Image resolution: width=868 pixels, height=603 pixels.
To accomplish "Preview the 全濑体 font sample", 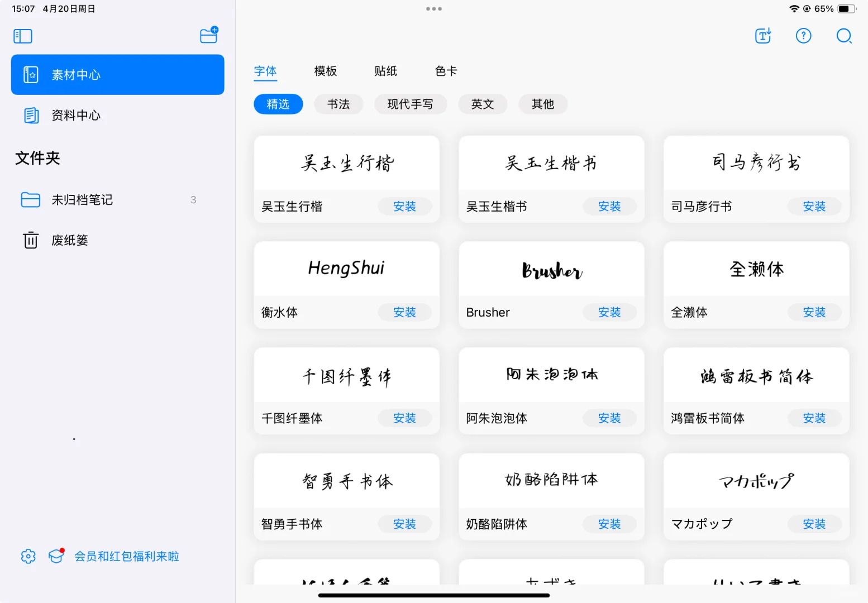I will tap(757, 269).
